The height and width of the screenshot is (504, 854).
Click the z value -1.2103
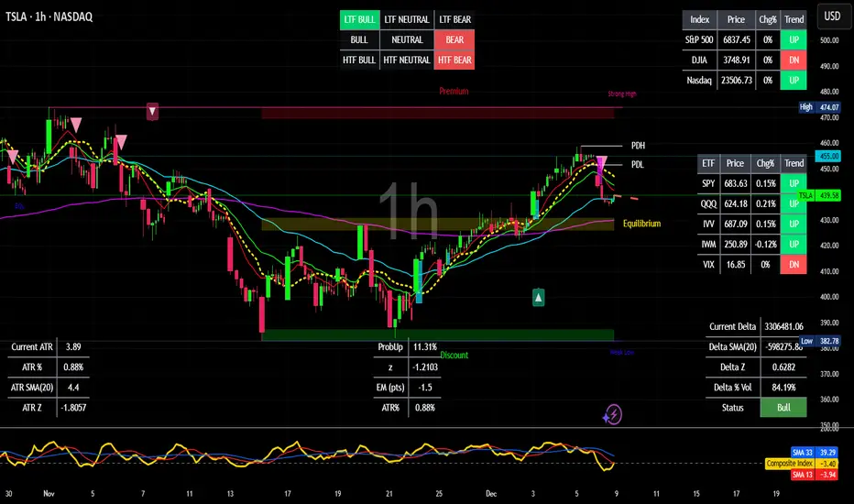425,367
